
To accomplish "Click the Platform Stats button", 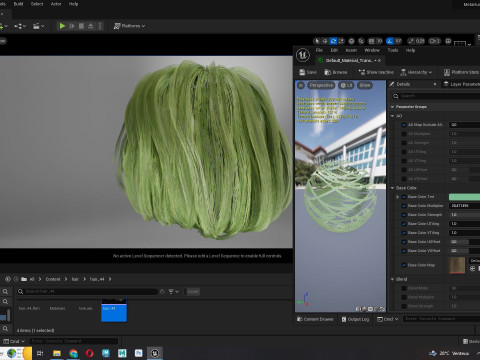I will coord(461,72).
